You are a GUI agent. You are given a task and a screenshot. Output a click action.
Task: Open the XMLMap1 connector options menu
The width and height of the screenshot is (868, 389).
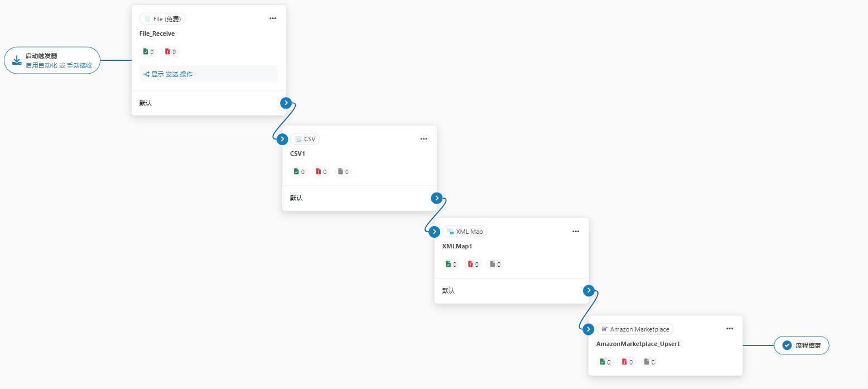[576, 232]
